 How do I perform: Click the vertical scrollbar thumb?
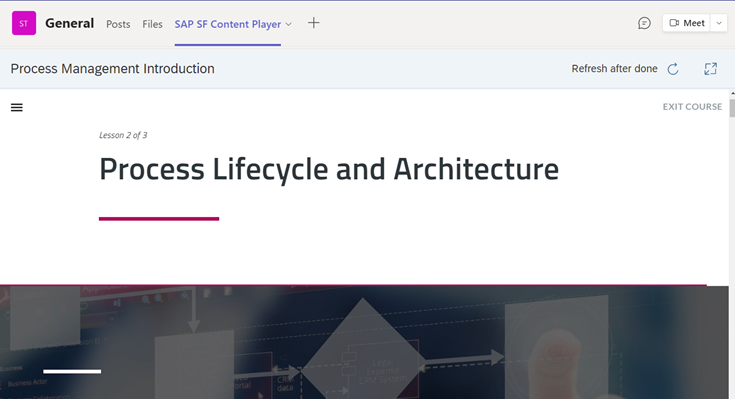732,108
